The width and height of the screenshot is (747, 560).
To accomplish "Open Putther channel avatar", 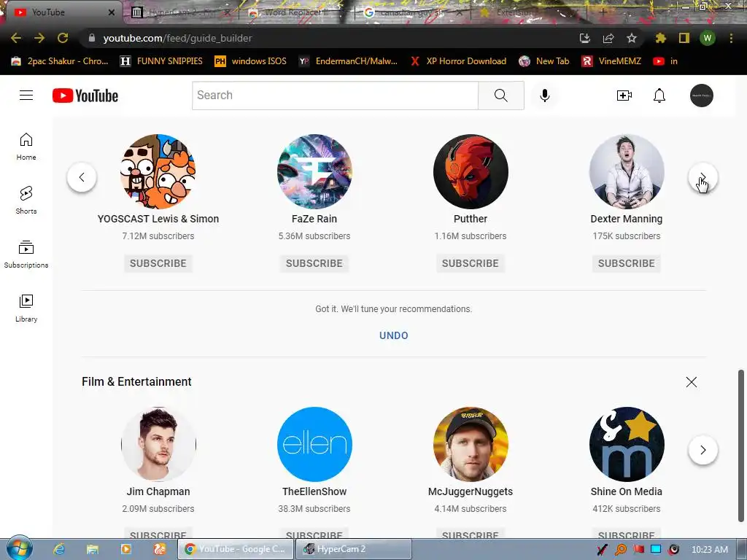I will point(471,171).
